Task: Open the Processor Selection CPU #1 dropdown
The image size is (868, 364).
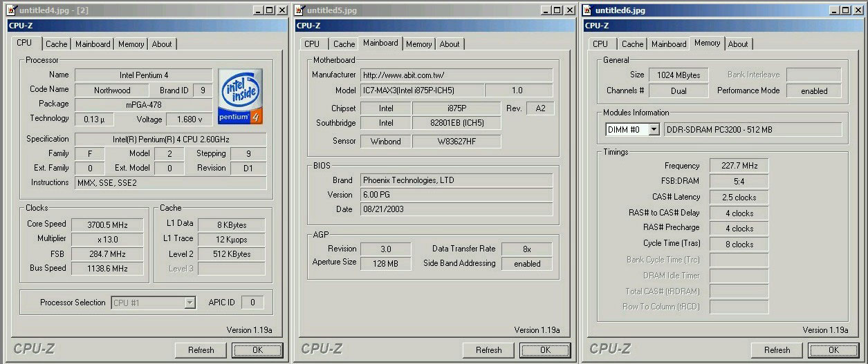Action: pyautogui.click(x=190, y=303)
